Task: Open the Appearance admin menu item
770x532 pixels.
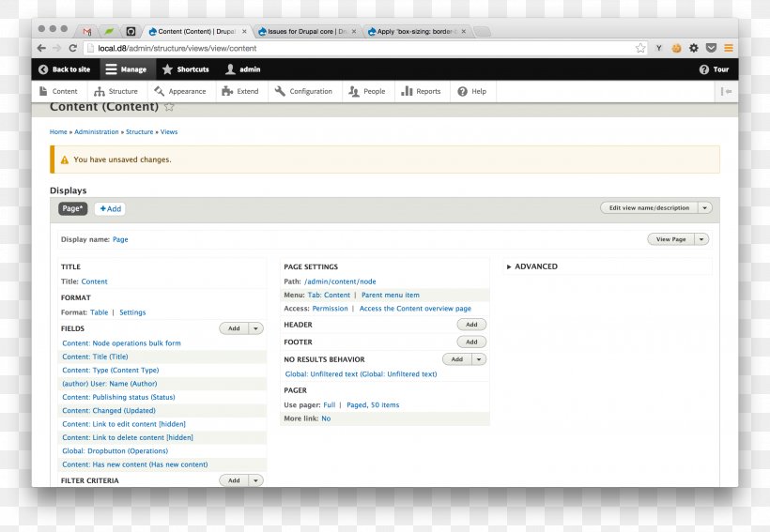Action: pos(179,91)
